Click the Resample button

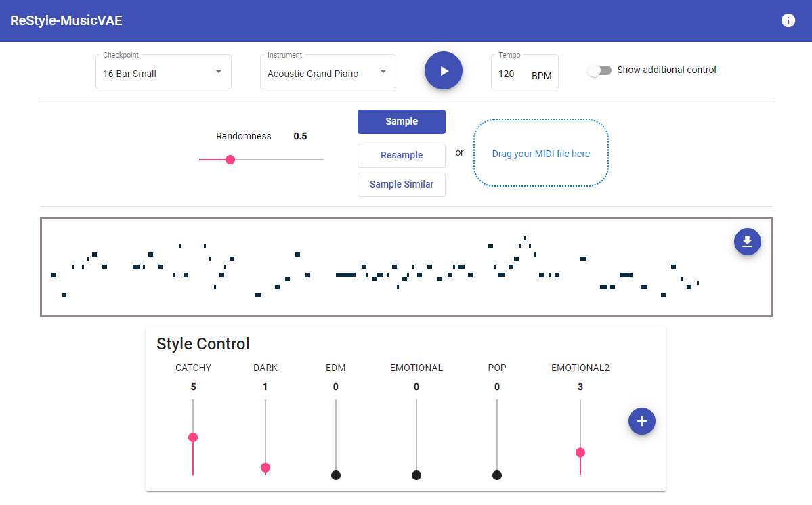tap(401, 155)
